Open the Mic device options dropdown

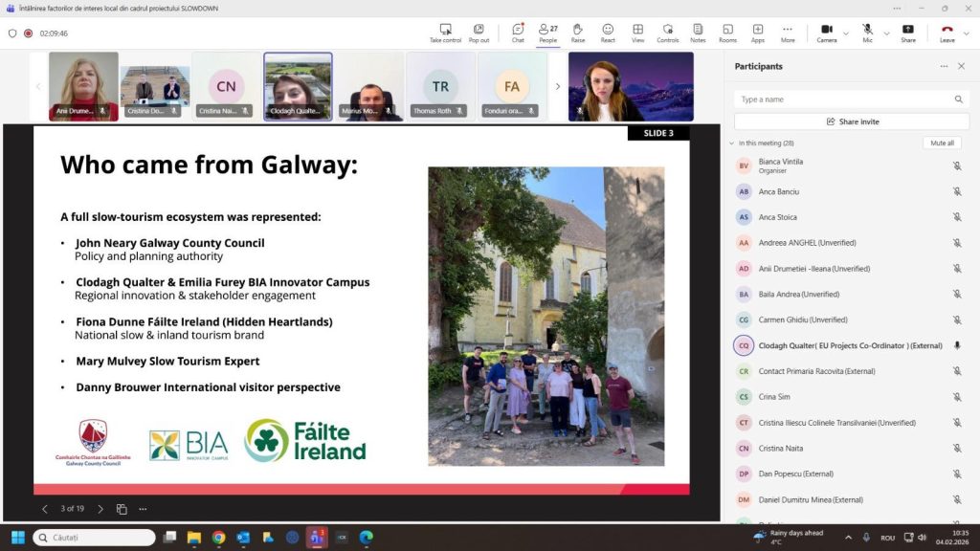[x=885, y=33]
